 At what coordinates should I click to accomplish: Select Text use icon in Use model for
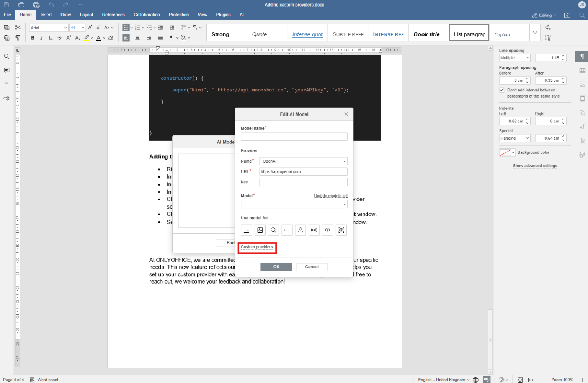246,230
